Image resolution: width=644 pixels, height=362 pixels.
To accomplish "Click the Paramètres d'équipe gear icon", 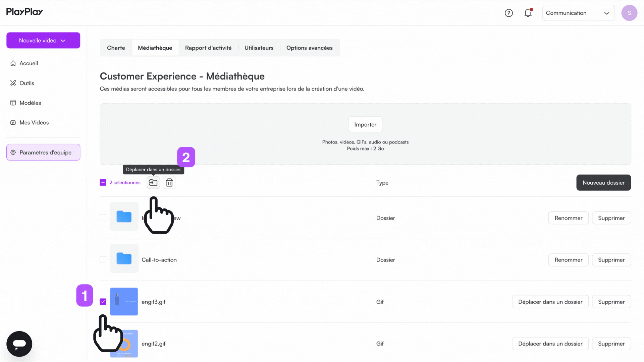I will pos(13,153).
